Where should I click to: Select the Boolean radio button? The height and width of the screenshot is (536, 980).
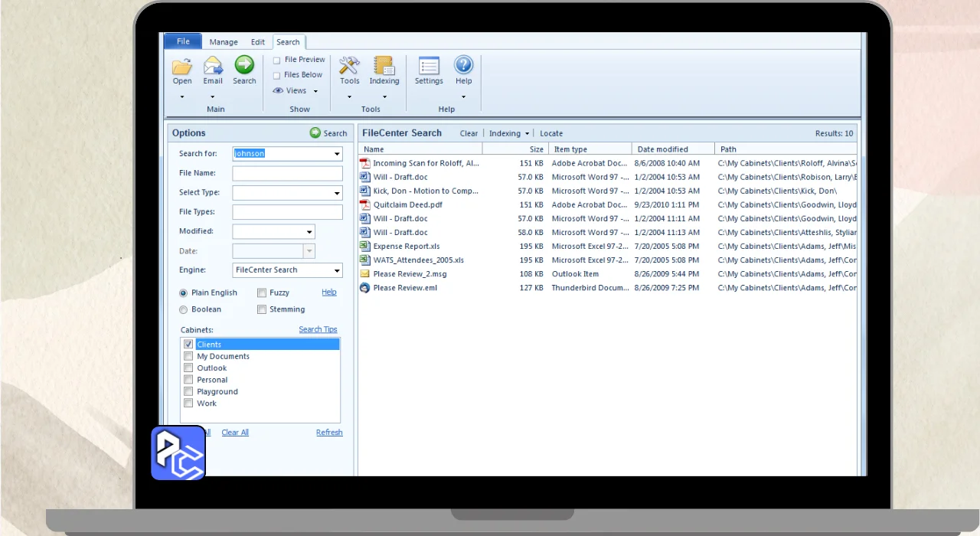point(183,310)
